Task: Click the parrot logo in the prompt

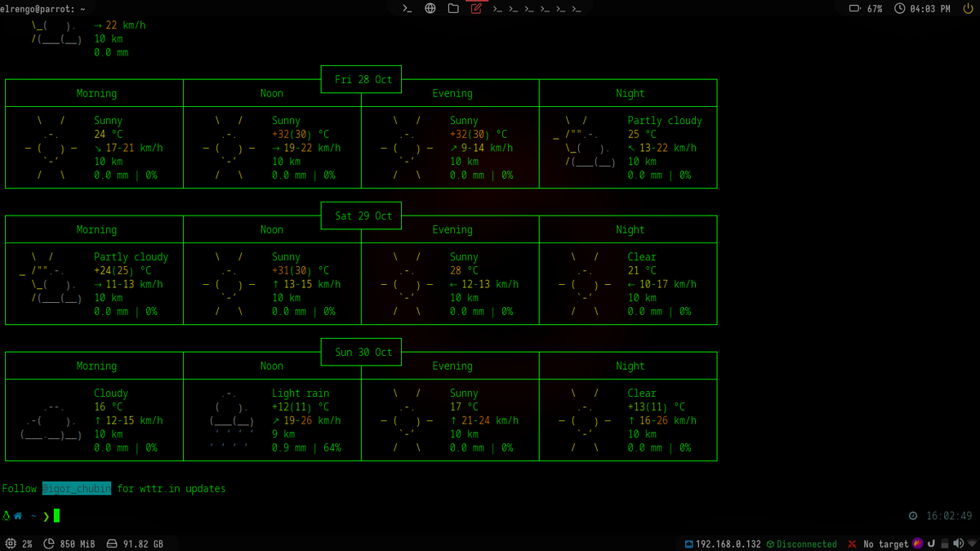Action: point(7,516)
